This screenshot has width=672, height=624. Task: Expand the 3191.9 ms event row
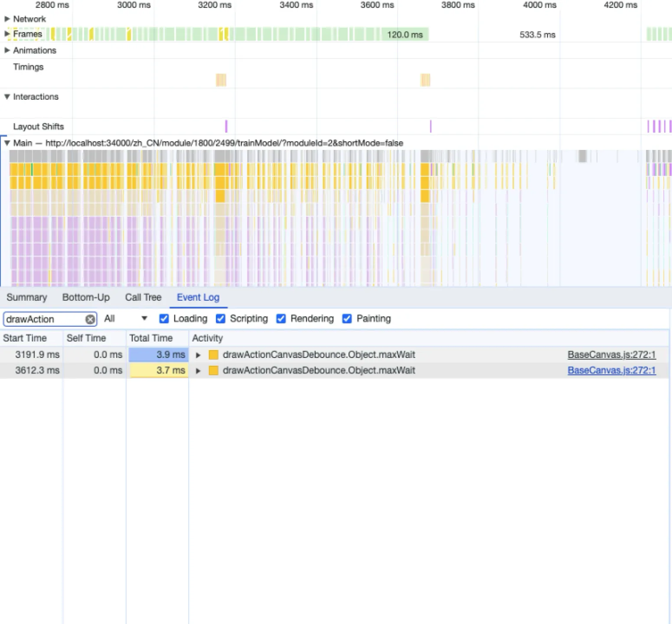(198, 355)
